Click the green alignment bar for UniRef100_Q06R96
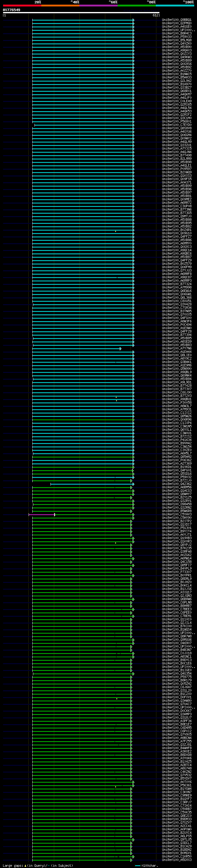This screenshot has width=197, height=868. [x=83, y=419]
